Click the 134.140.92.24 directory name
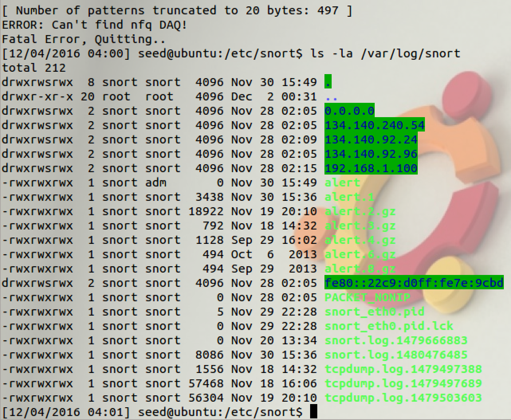 [371, 140]
